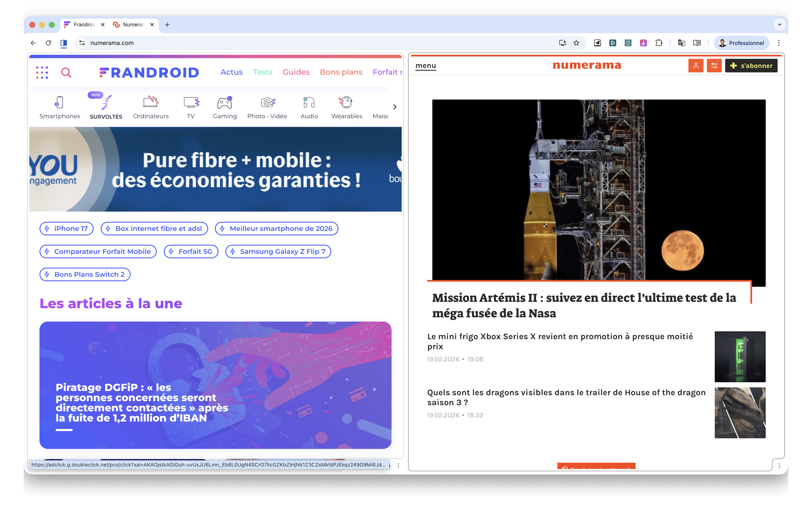Click the Frandroid logo

[x=149, y=72]
